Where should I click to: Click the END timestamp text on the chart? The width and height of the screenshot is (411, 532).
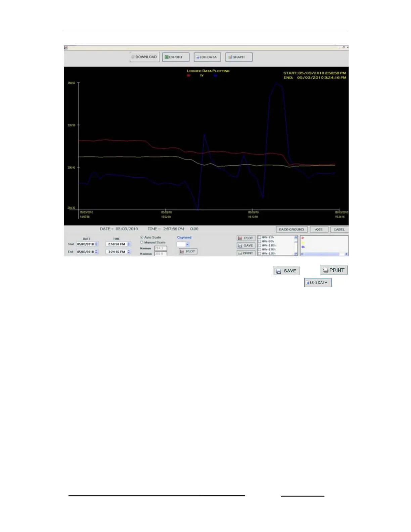coord(315,78)
